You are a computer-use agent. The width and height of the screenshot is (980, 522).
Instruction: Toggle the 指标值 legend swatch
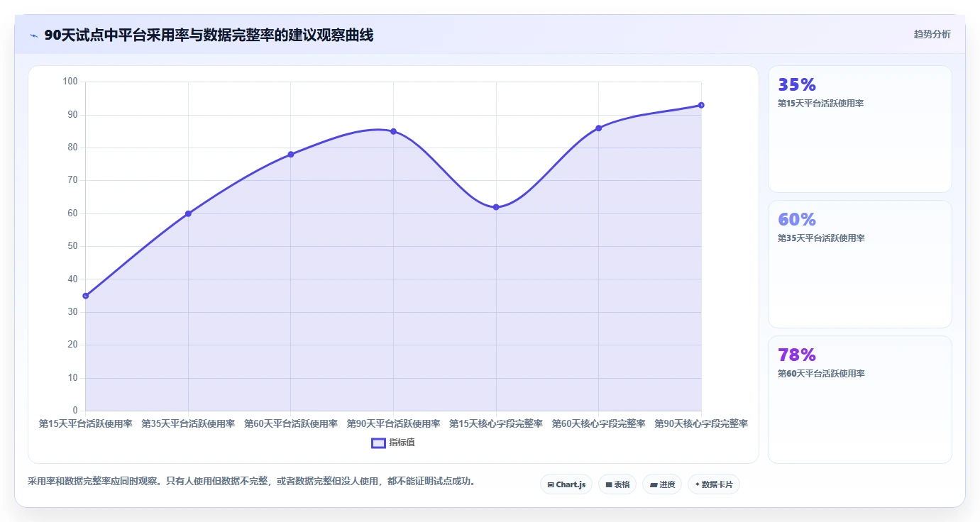click(378, 443)
